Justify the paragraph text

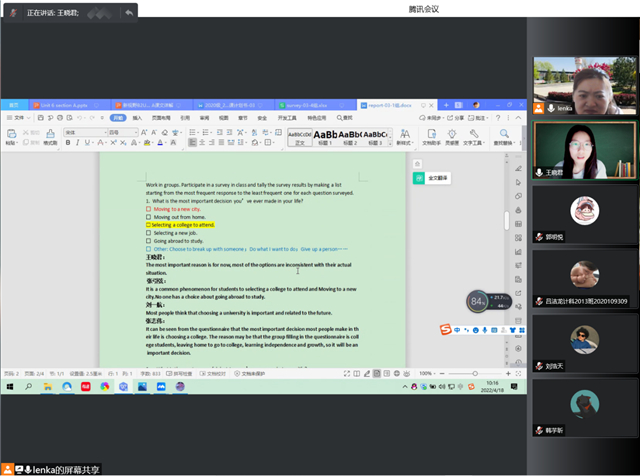[x=221, y=142]
